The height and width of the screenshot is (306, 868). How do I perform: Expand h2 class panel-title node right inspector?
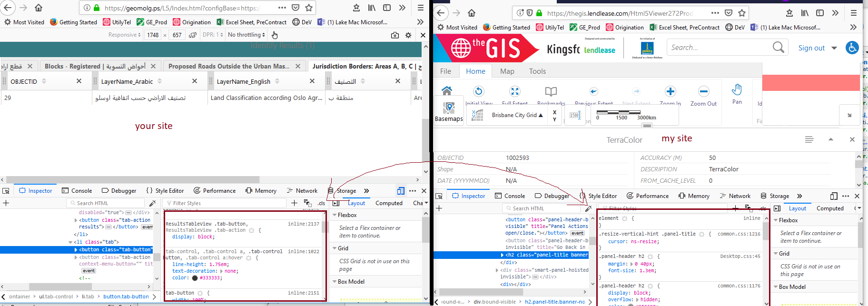pos(502,255)
